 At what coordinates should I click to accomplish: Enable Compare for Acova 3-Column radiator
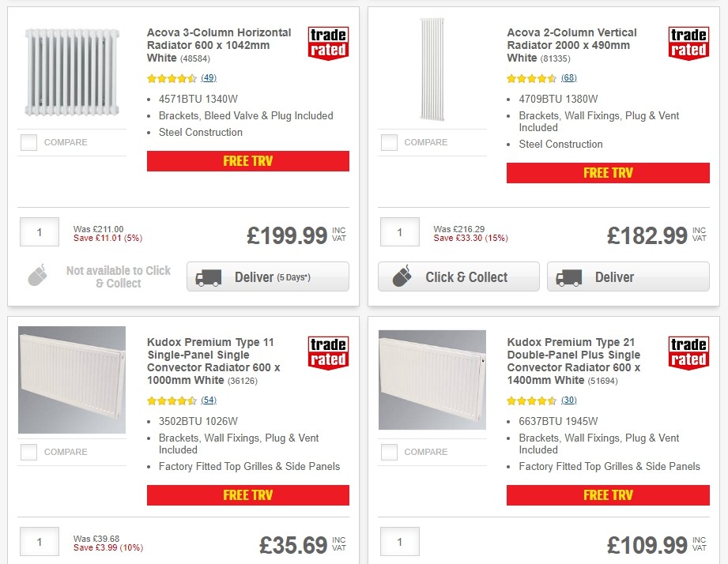tap(29, 142)
